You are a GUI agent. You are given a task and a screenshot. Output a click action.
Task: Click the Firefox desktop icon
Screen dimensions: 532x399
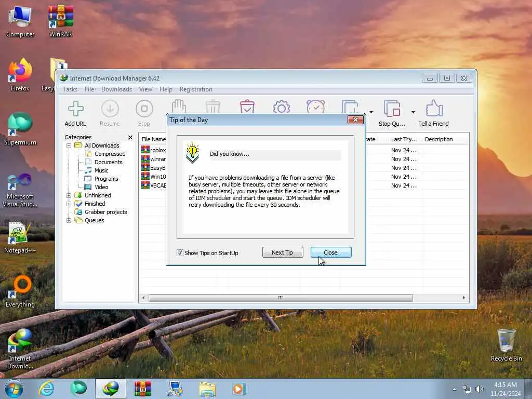(x=20, y=75)
